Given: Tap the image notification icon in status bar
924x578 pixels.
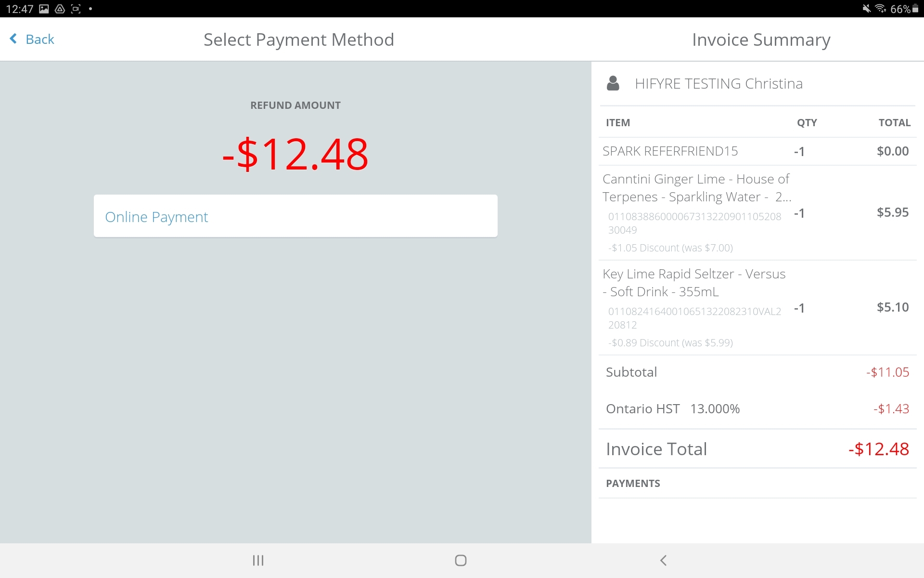Looking at the screenshot, I should tap(44, 9).
